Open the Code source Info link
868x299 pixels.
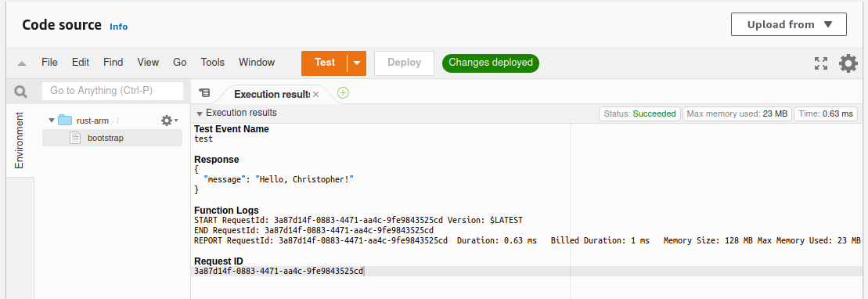coord(118,27)
